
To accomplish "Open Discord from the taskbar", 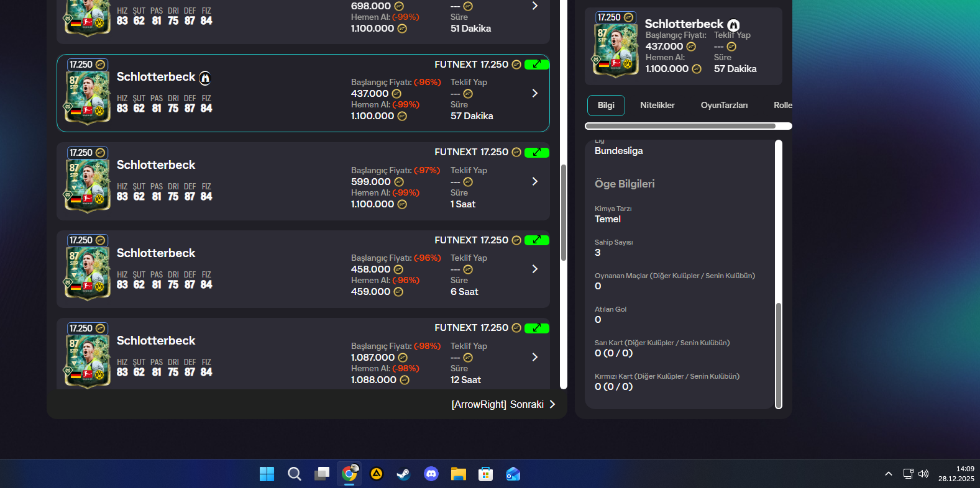I will pyautogui.click(x=431, y=474).
